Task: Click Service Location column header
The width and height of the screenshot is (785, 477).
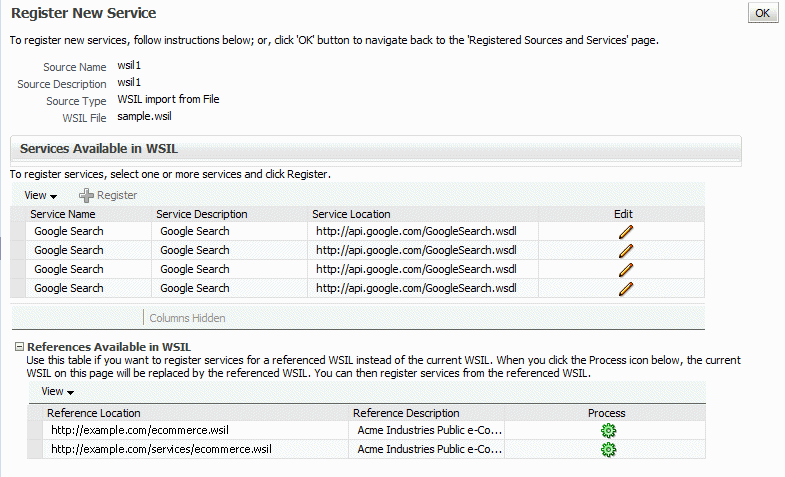Action: point(351,214)
